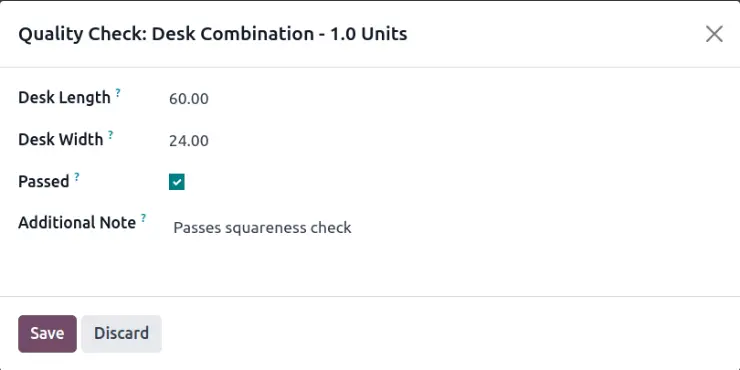Show help for the Passed field
The height and width of the screenshot is (370, 740).
(76, 176)
